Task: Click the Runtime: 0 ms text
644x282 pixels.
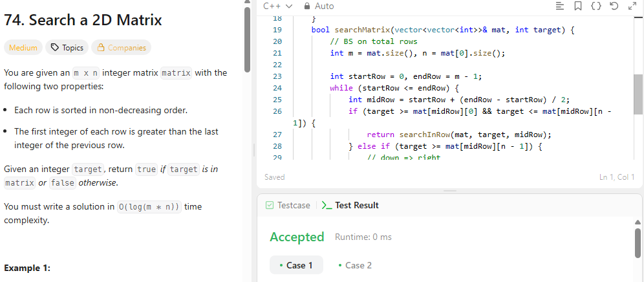Action: click(363, 237)
